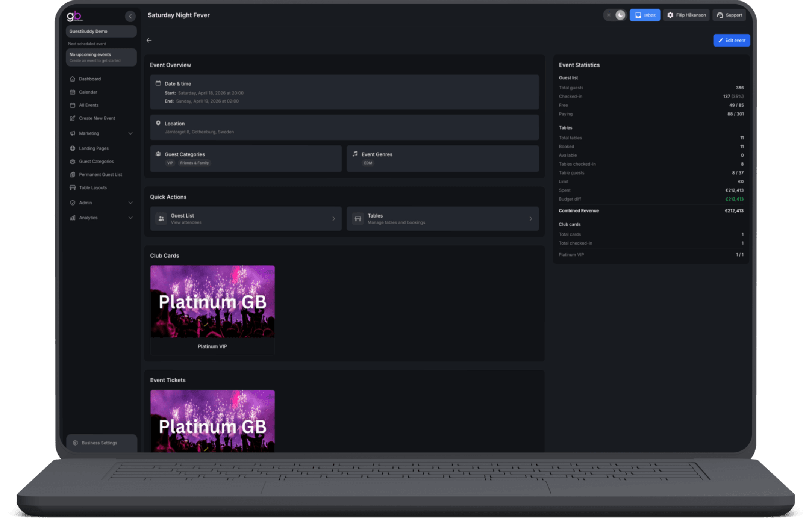Open Table Layouts sidebar icon

(73, 187)
